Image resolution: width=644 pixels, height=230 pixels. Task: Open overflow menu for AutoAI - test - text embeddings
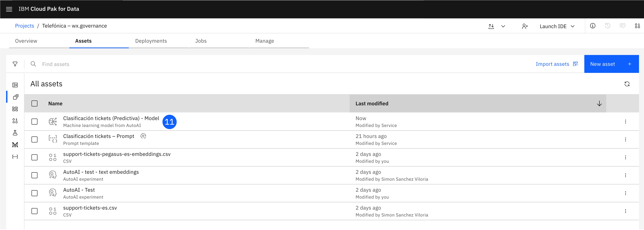coord(625,176)
